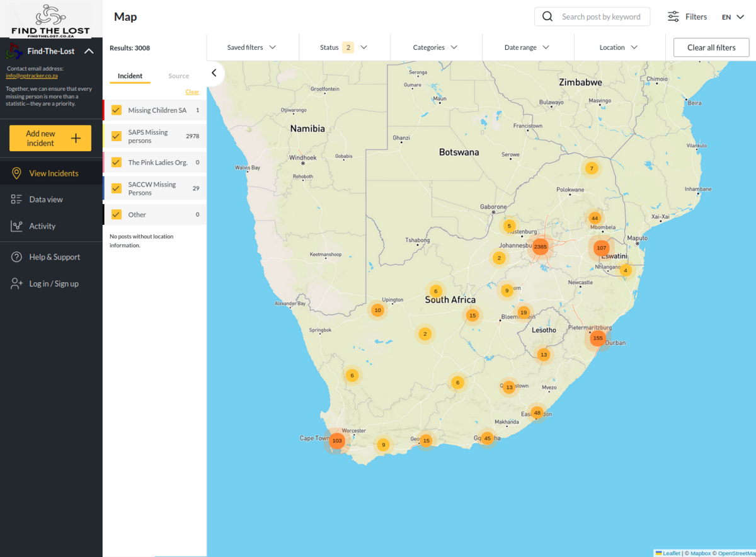Viewport: 756px width, 557px height.
Task: Click Help & Support question mark icon
Action: 17,257
